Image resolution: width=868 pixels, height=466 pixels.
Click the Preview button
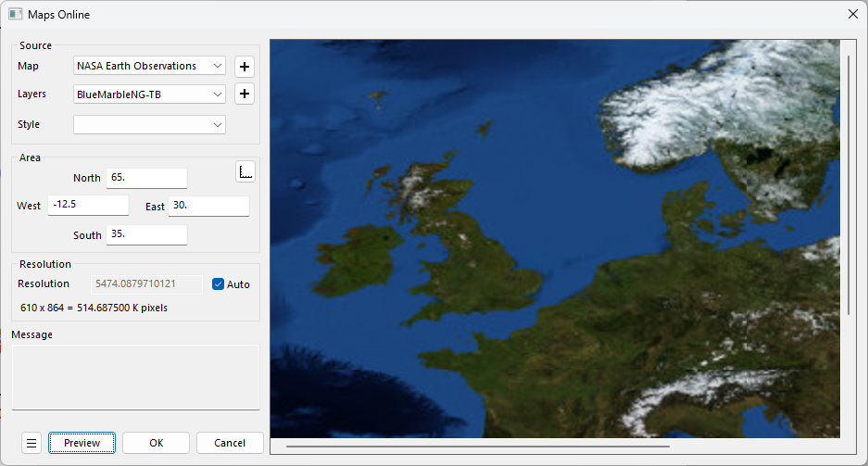(82, 443)
